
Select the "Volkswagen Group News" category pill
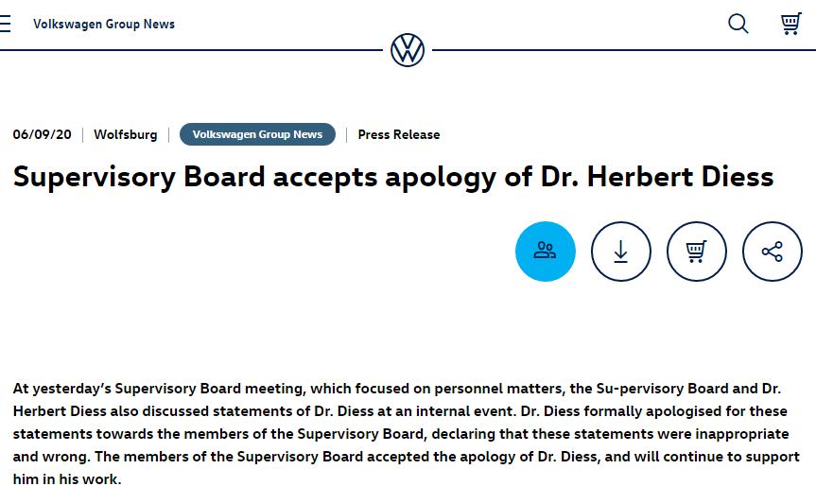[257, 134]
